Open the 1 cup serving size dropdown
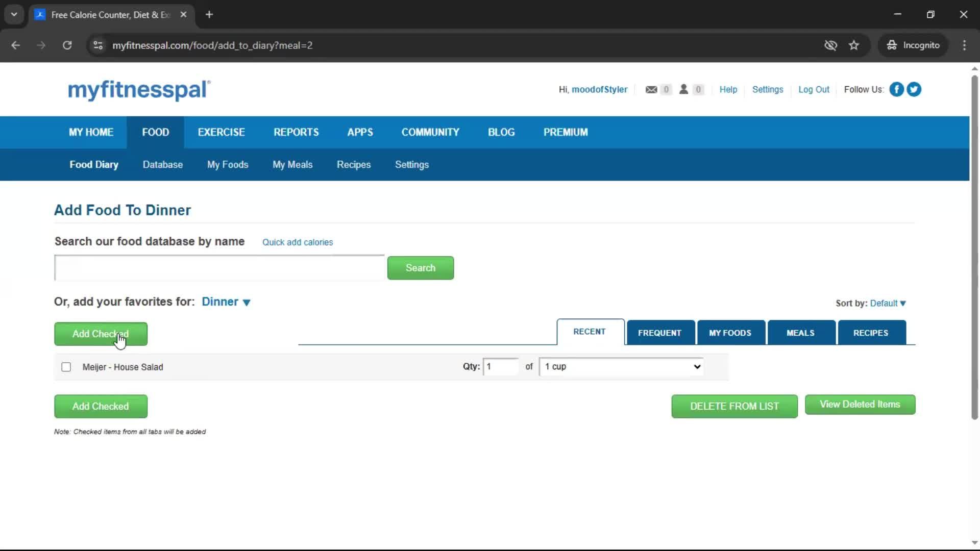This screenshot has width=980, height=551. 622,366
